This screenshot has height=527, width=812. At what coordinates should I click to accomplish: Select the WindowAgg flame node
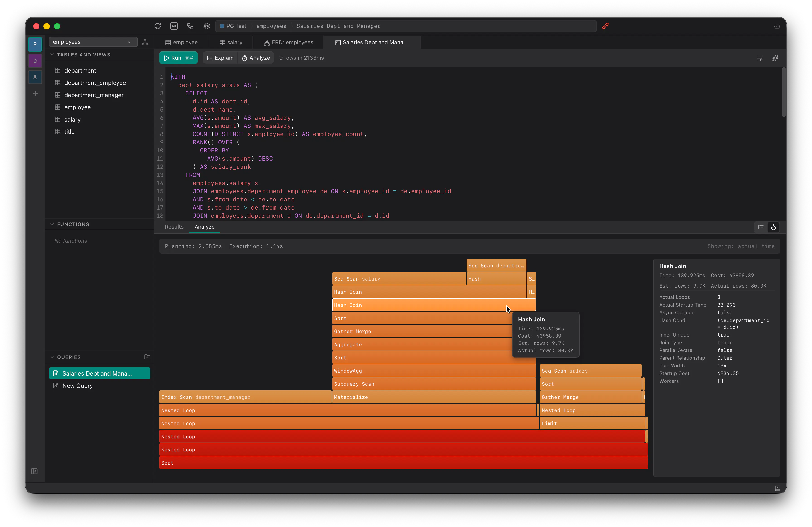point(434,371)
